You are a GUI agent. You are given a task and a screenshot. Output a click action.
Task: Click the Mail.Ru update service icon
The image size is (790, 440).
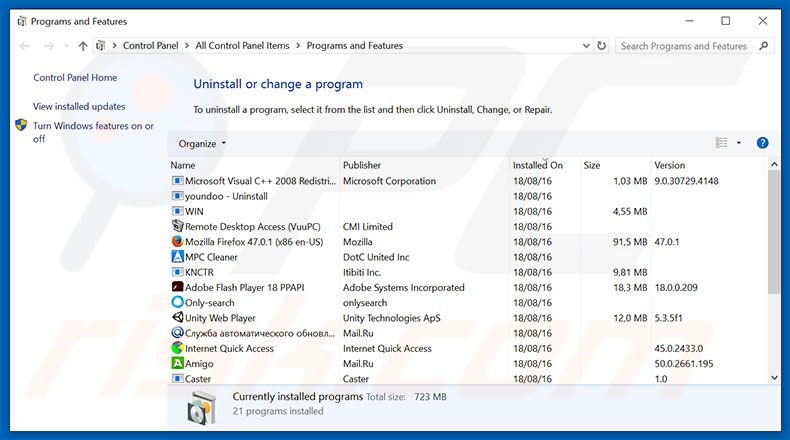click(177, 333)
